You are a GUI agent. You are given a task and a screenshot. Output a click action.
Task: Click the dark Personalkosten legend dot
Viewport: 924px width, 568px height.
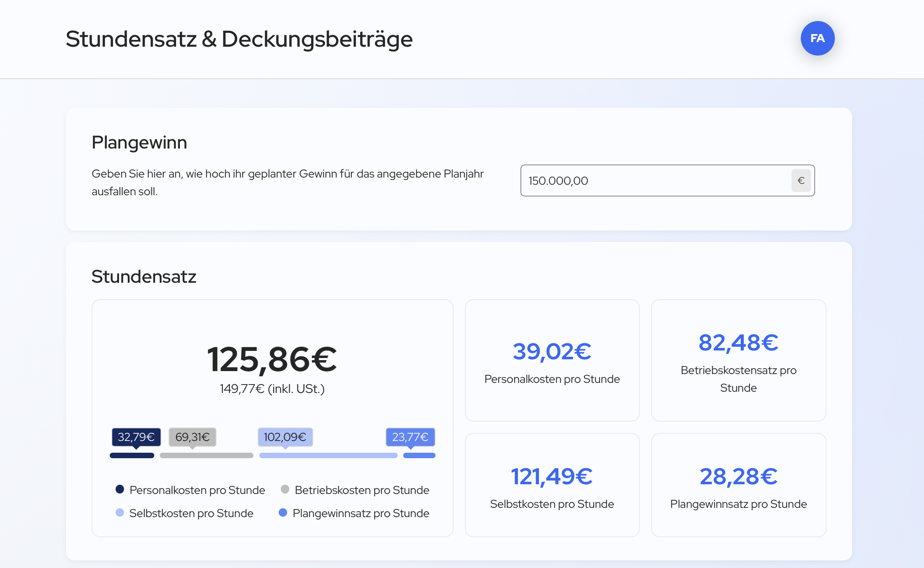click(120, 489)
